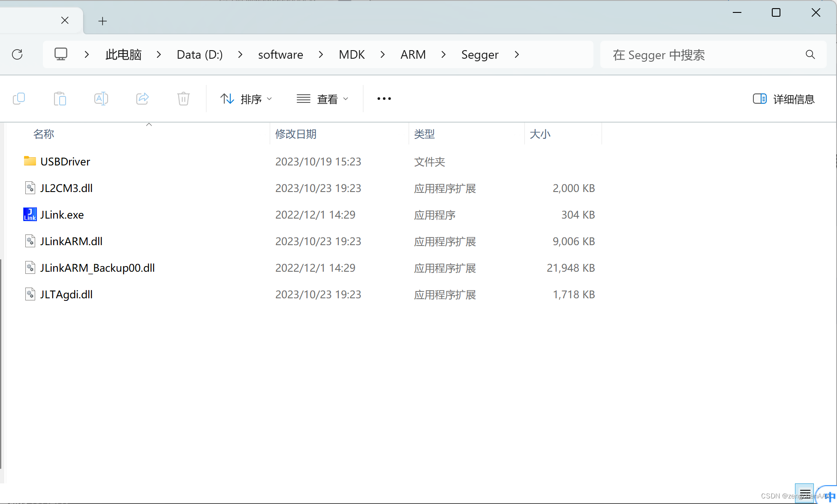
Task: Click the Delete trash icon
Action: click(184, 99)
